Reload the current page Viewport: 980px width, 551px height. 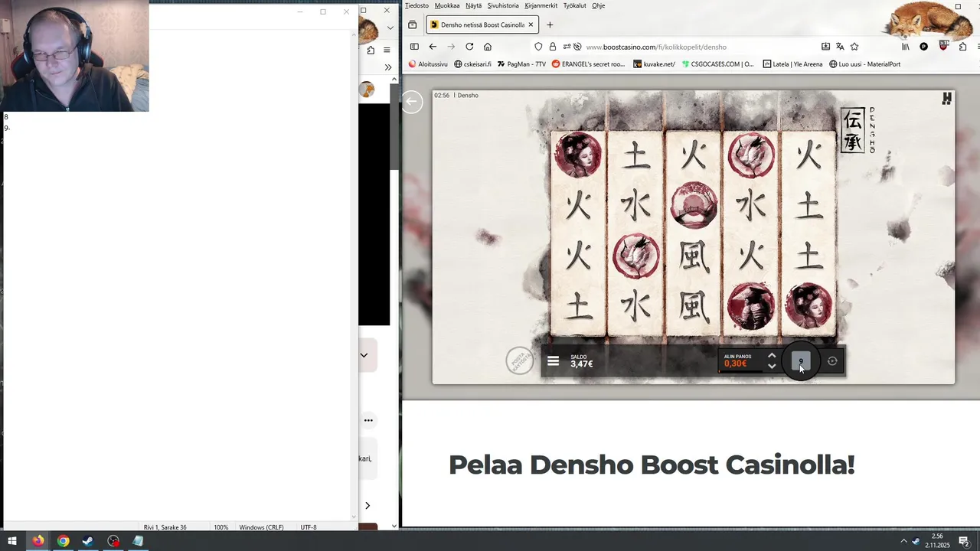469,47
